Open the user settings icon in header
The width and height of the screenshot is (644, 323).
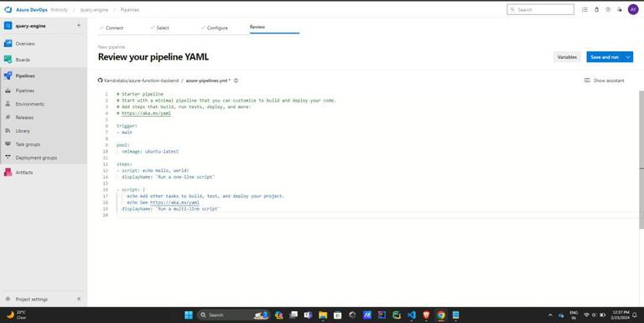(x=620, y=9)
